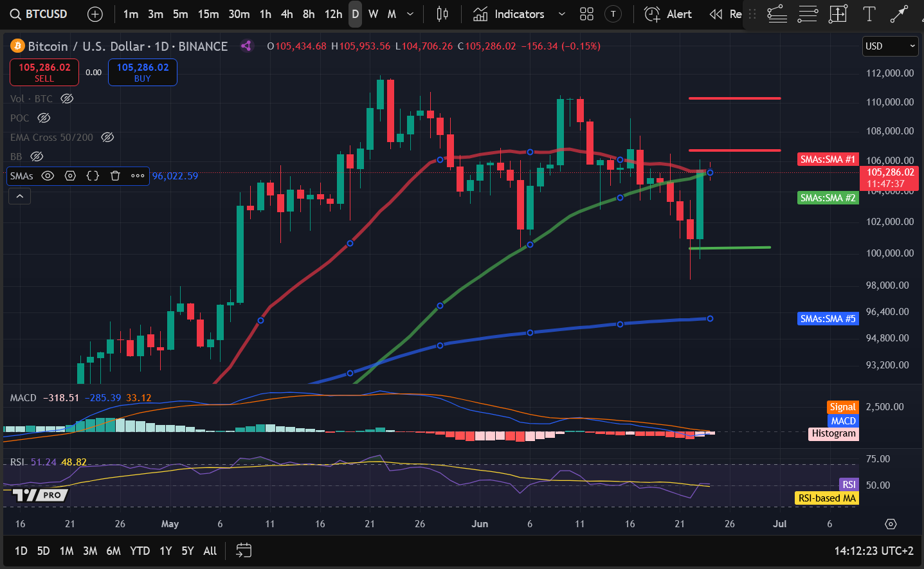This screenshot has height=569, width=924.
Task: Click the SELL 105,286.02 button
Action: pos(44,72)
